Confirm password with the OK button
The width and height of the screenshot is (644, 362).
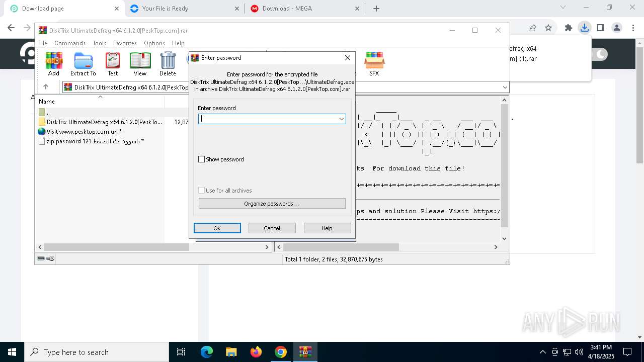[x=217, y=228]
